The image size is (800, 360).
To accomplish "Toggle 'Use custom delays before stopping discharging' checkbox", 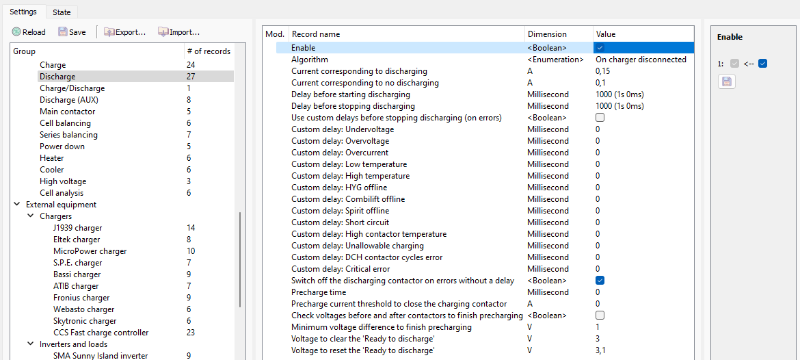I will [600, 118].
